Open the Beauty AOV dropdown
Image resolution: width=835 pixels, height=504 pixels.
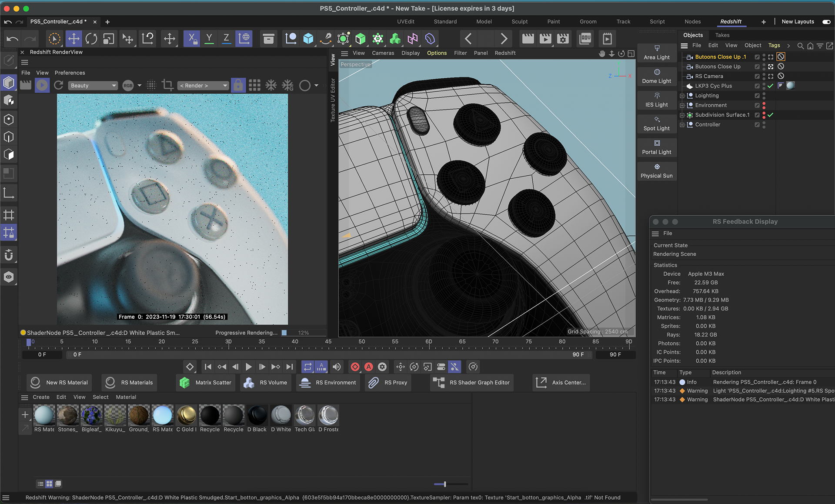93,85
